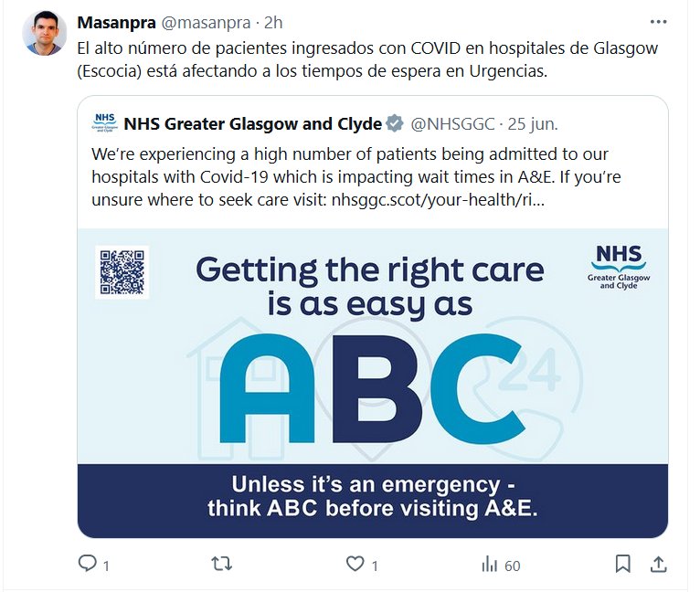Click the QR code in the image
The height and width of the screenshot is (592, 700).
(122, 272)
